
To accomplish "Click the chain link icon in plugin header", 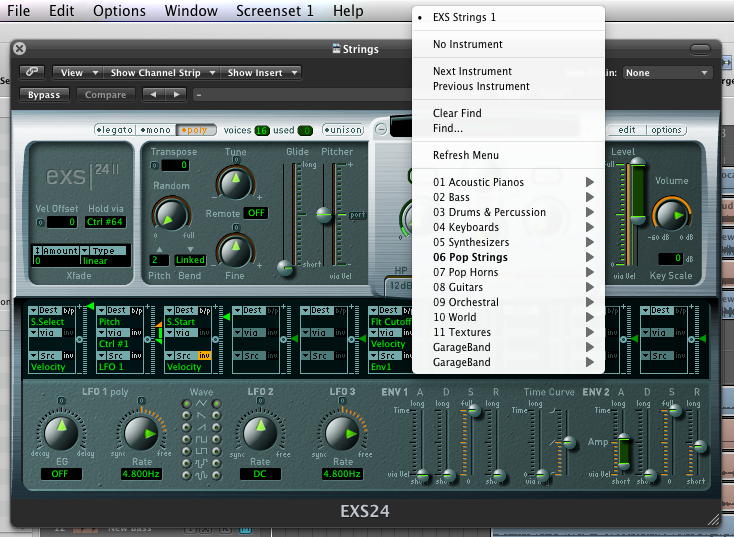I will [x=32, y=72].
